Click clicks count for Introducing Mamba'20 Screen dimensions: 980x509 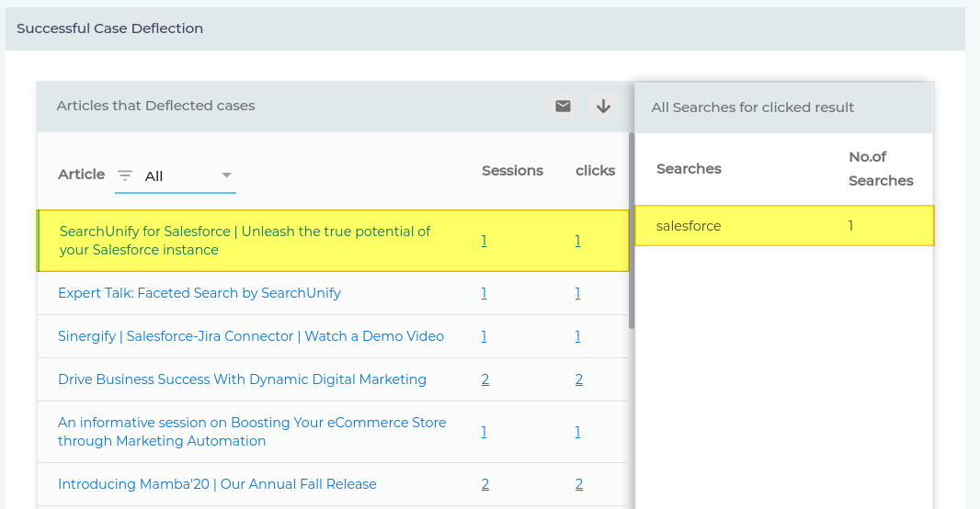(x=579, y=484)
